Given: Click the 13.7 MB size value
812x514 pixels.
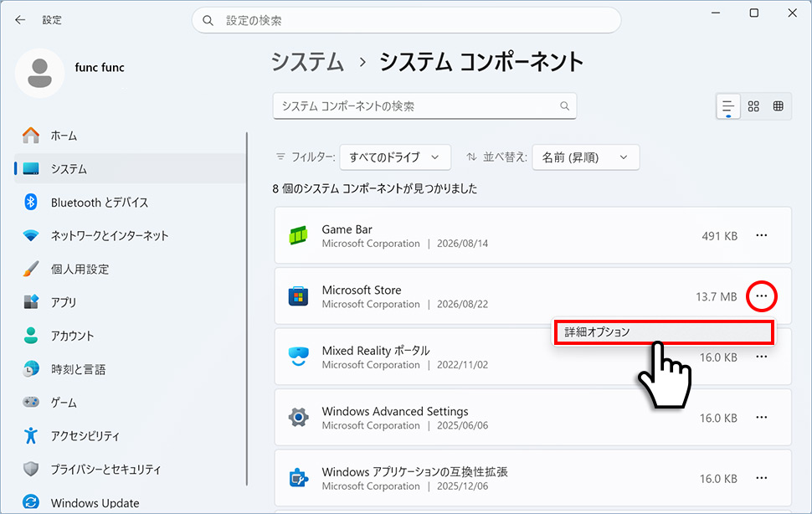Looking at the screenshot, I should 717,296.
